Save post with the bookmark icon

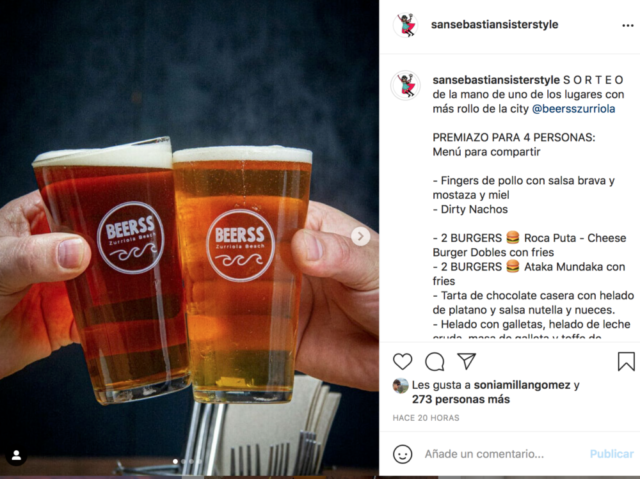626,361
